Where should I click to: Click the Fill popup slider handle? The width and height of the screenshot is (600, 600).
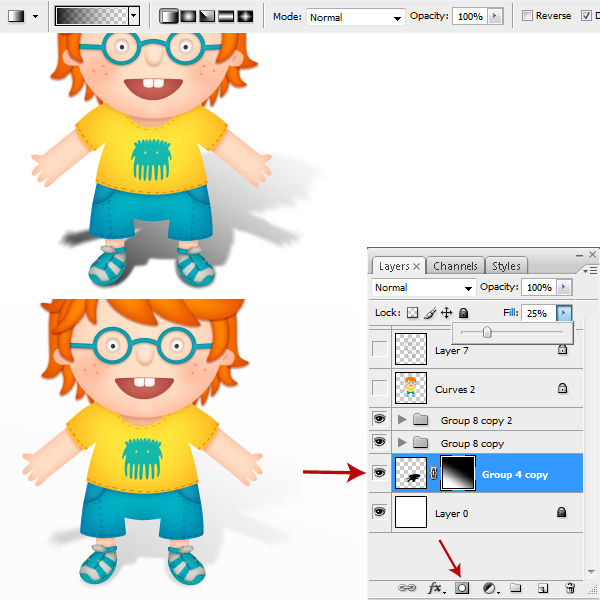[x=487, y=332]
